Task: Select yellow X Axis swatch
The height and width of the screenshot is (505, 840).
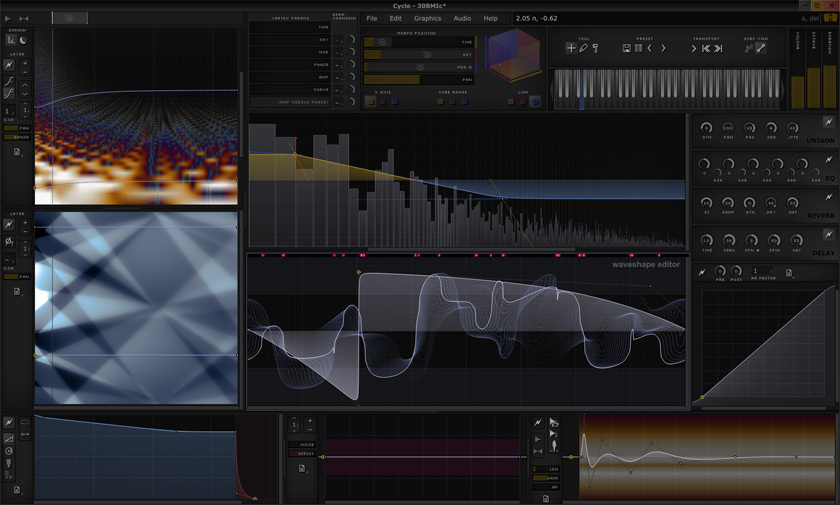Action: pos(370,101)
